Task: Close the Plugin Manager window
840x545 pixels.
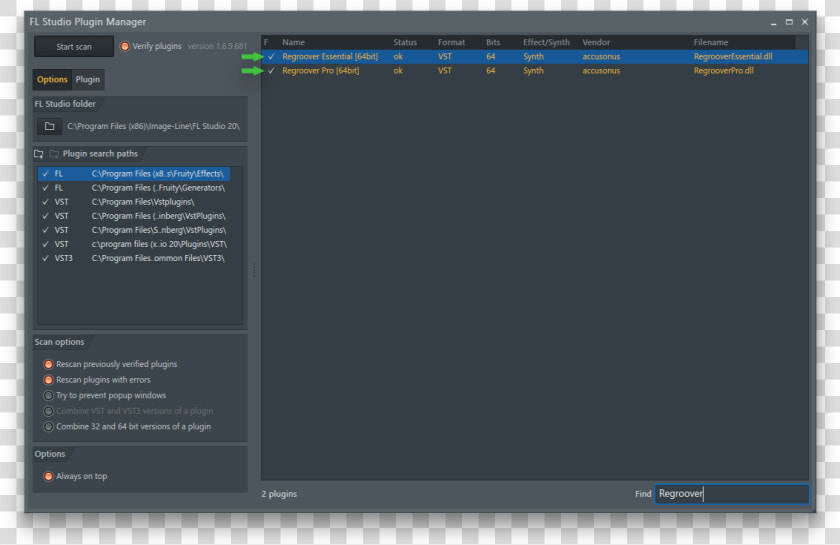Action: 805,22
